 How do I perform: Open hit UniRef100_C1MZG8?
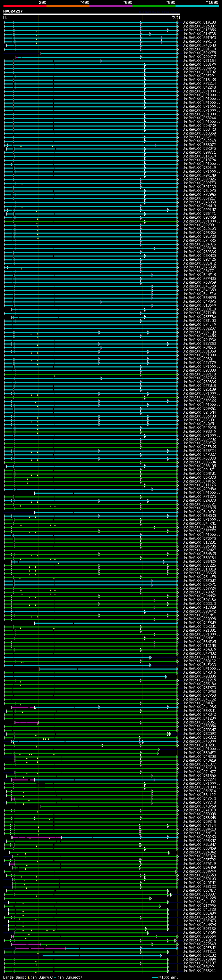199,34
